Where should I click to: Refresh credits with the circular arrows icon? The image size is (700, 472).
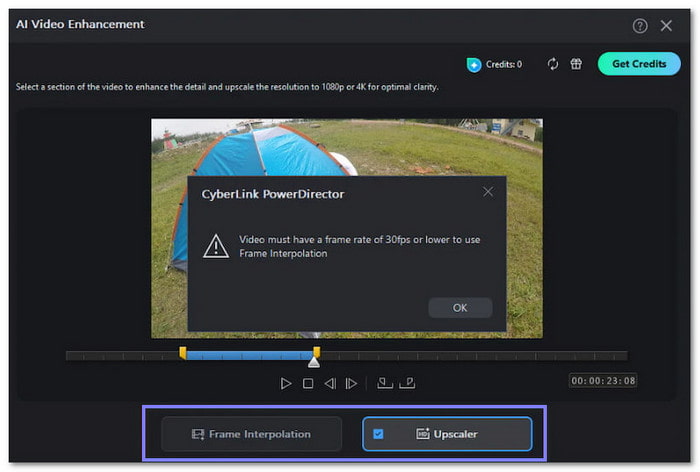(553, 64)
